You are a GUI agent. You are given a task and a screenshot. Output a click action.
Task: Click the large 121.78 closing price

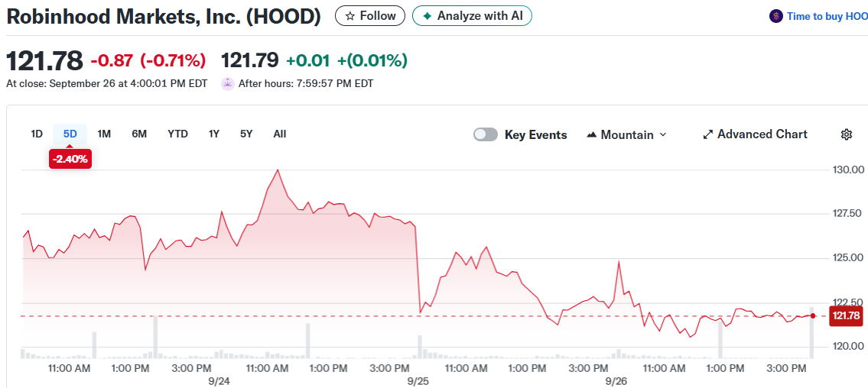[x=44, y=61]
